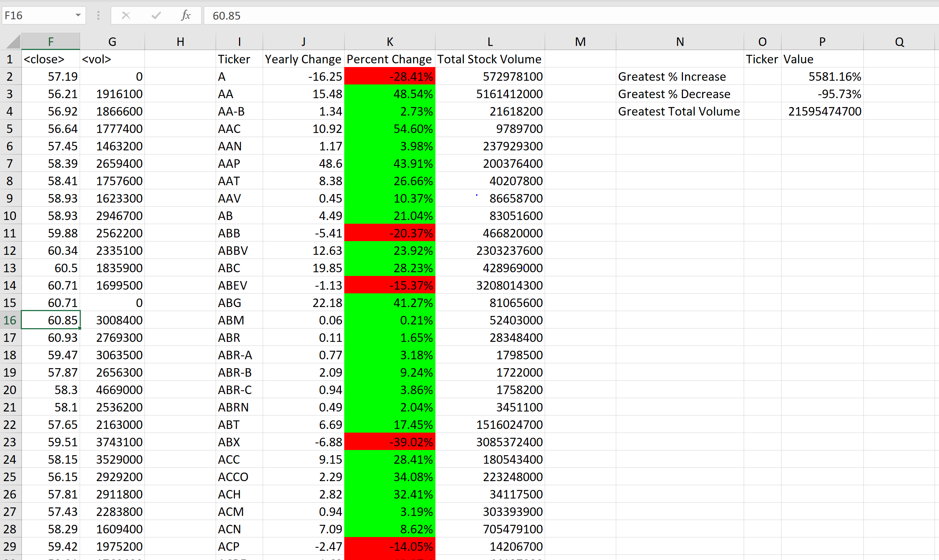Click the Cancel entry X icon
This screenshot has height=560, width=939.
point(126,16)
